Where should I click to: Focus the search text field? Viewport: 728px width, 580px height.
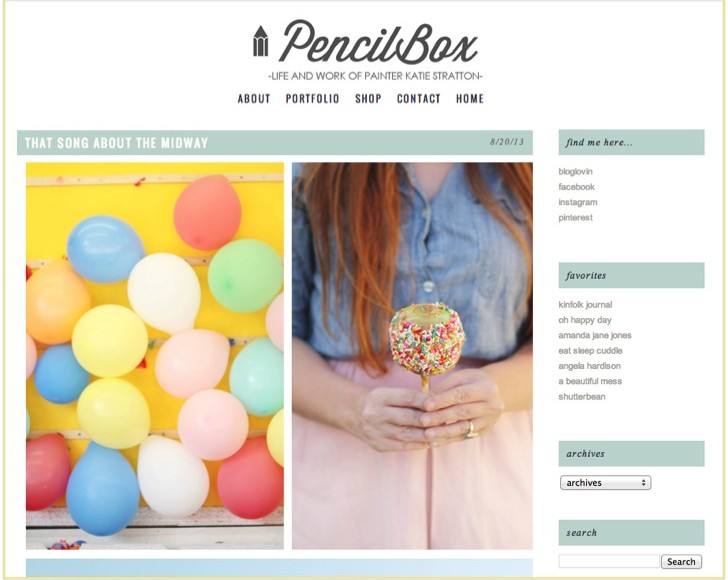tap(609, 561)
